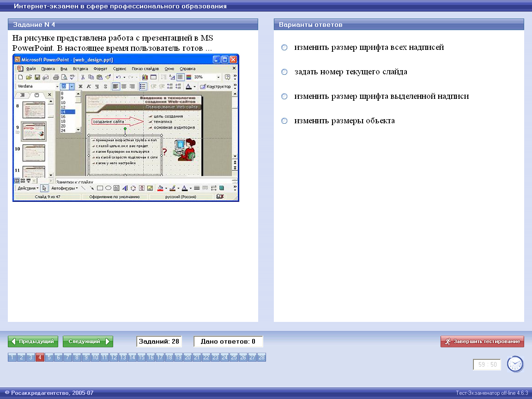Viewport: 532px width, 399px height.
Task: Click font color 'A' on formatting toolbar
Action: click(188, 86)
